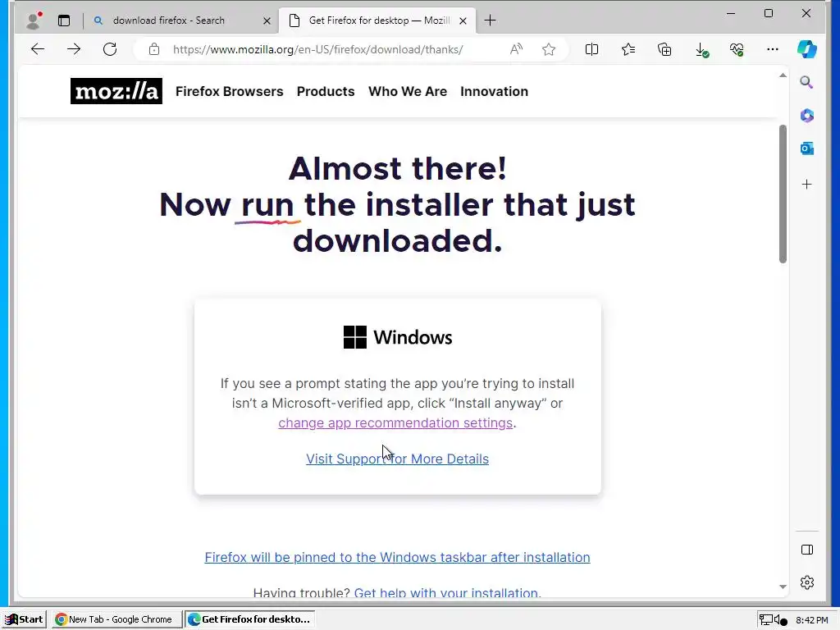View site information lock icon

[x=154, y=49]
